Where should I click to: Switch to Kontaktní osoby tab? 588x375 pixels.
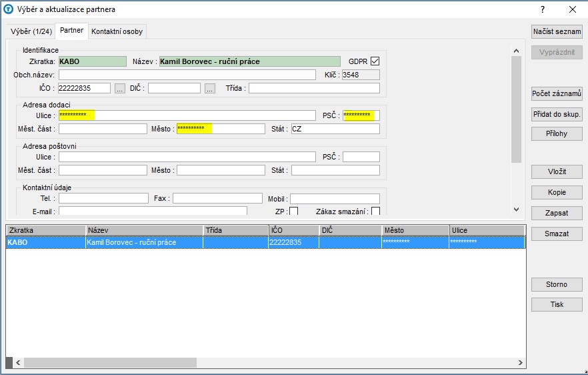coord(117,31)
